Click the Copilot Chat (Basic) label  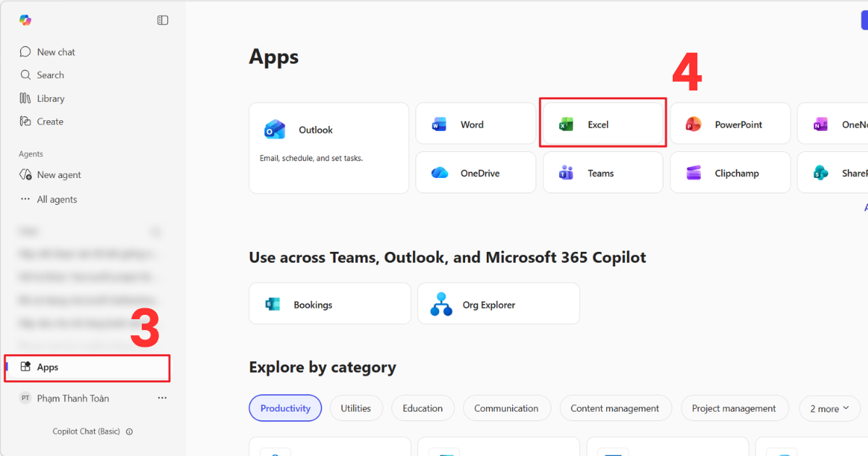(x=86, y=431)
